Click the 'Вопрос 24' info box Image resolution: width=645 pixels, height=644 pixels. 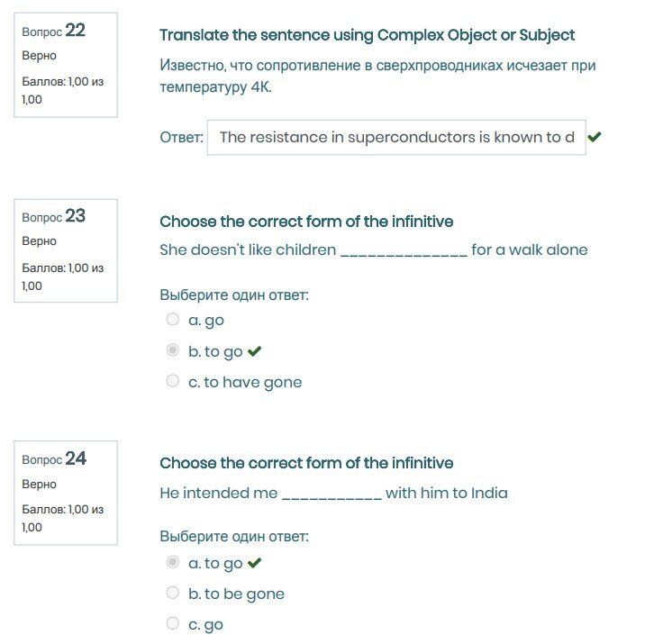coord(66,493)
